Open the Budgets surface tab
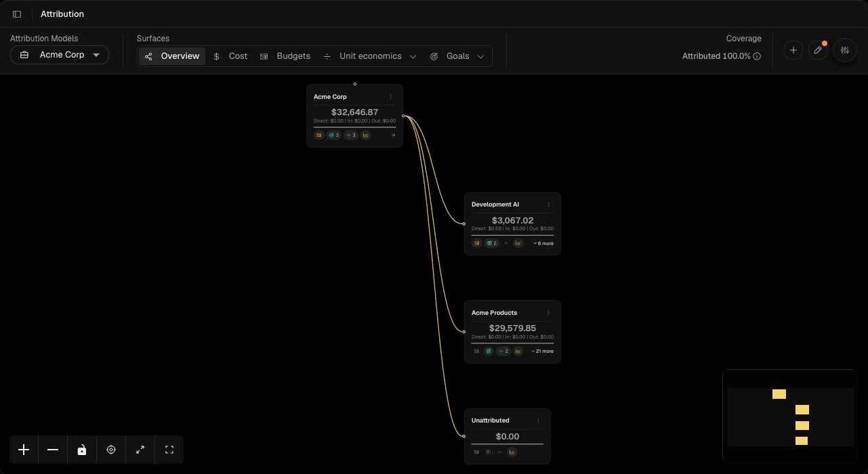 pos(285,56)
